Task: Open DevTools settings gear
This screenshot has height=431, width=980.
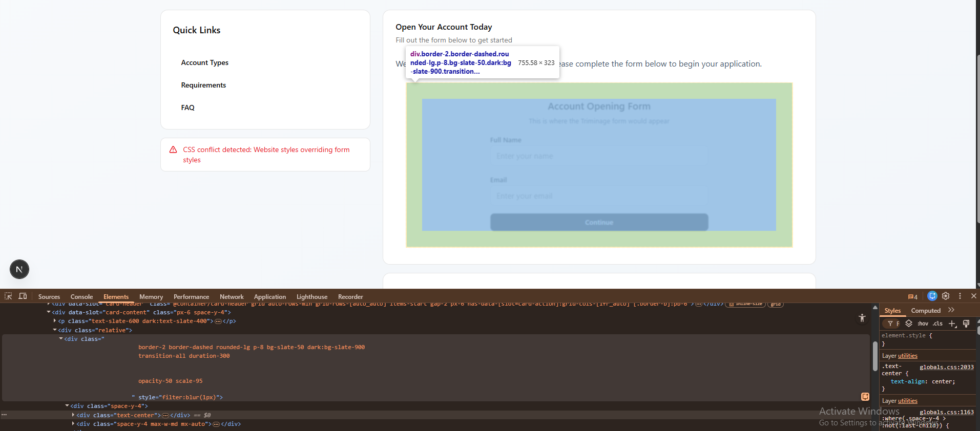Action: click(946, 296)
